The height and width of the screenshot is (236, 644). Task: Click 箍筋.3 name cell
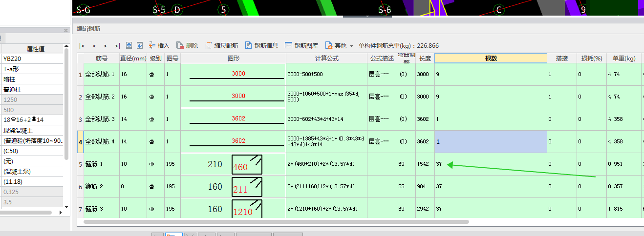point(101,209)
